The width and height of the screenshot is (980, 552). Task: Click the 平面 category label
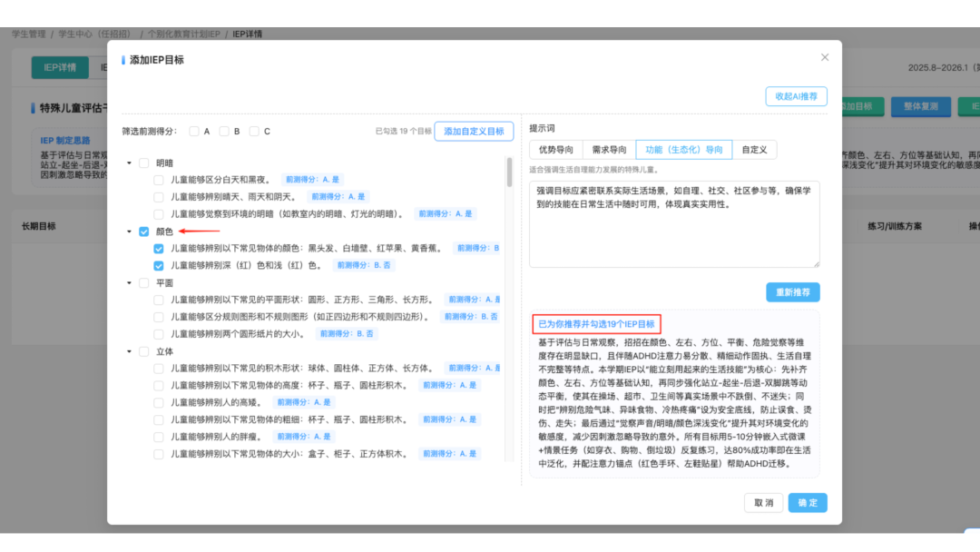pyautogui.click(x=164, y=283)
